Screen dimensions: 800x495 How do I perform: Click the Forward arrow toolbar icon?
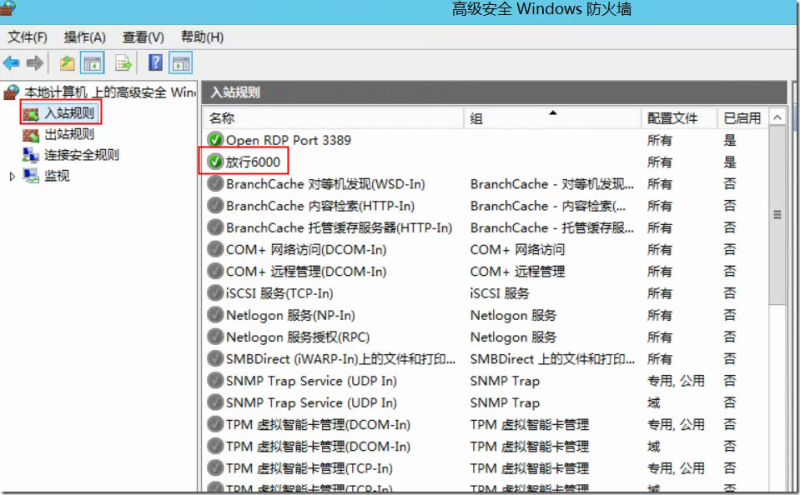pyautogui.click(x=35, y=63)
